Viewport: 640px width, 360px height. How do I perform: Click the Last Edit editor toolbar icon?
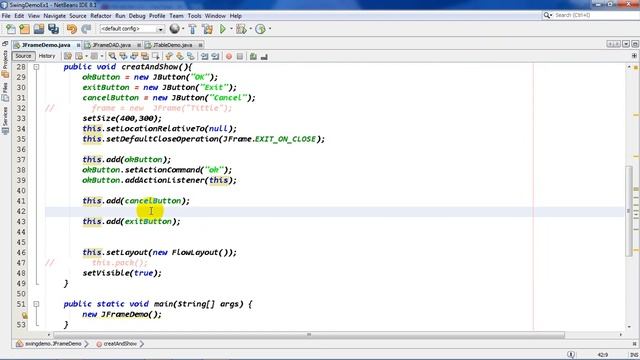click(68, 56)
